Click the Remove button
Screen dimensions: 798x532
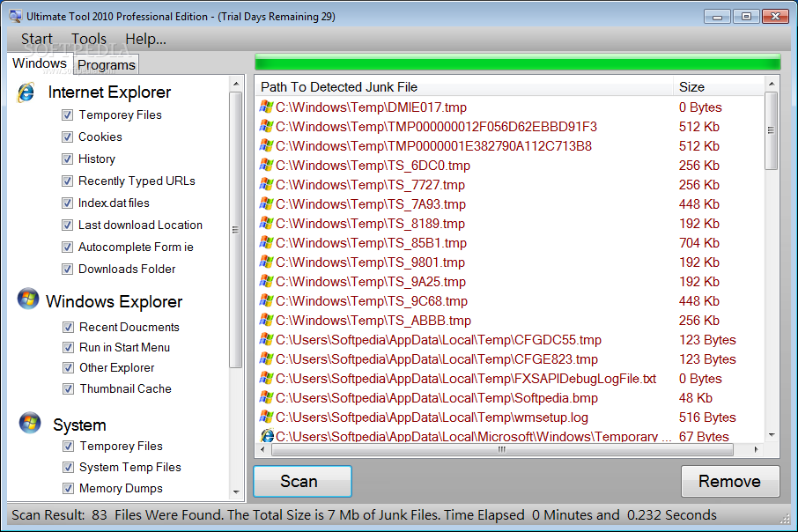click(x=730, y=481)
